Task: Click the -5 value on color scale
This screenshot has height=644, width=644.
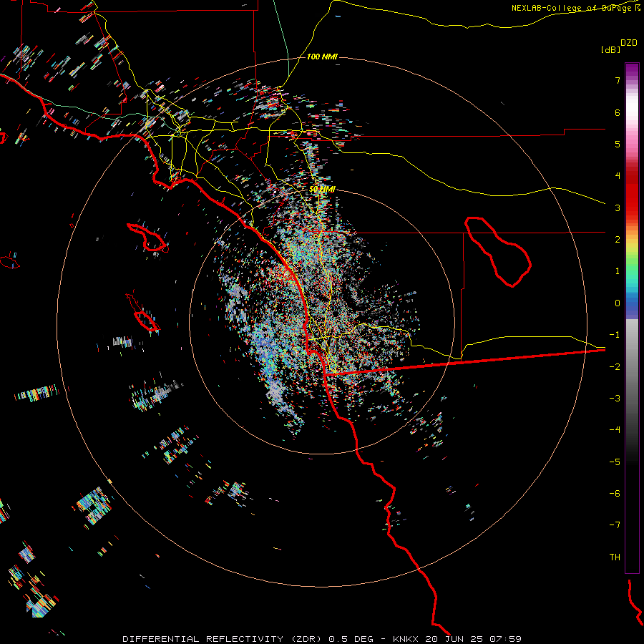Action: click(x=615, y=462)
